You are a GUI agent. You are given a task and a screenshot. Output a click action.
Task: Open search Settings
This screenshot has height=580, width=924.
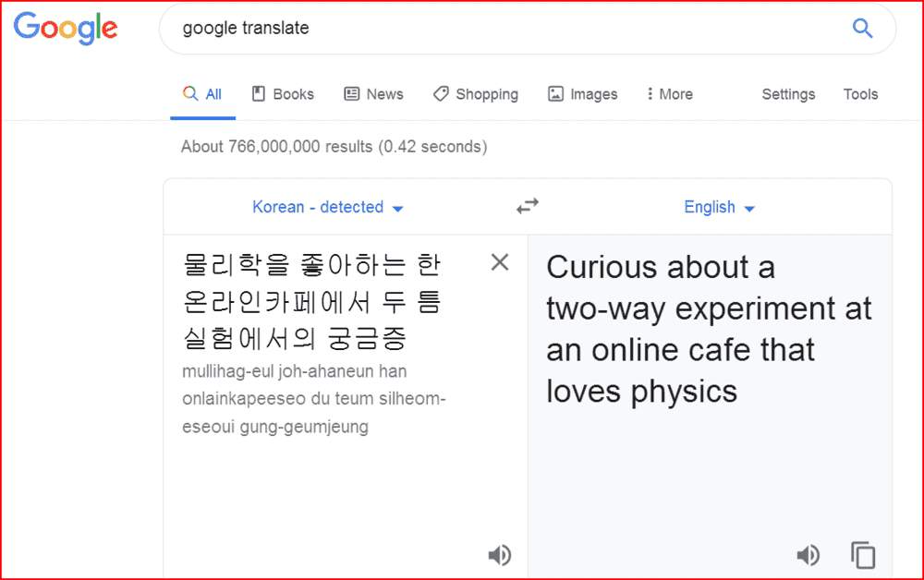(788, 94)
